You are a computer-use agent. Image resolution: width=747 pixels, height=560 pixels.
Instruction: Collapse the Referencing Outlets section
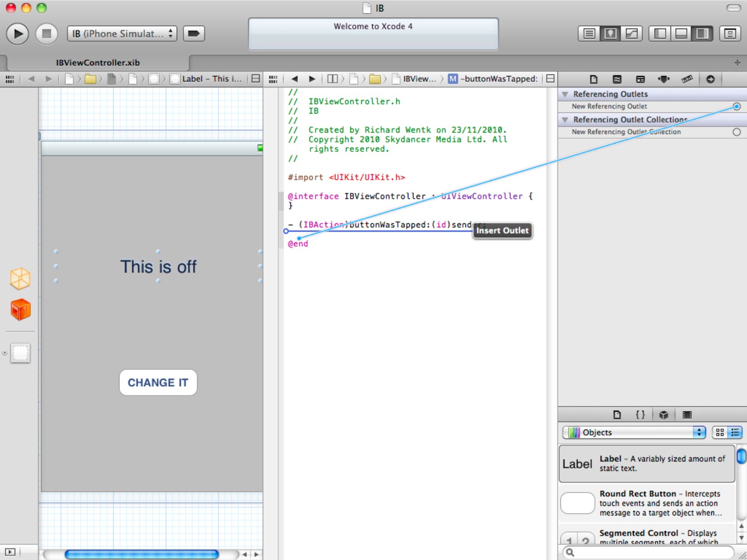pos(565,94)
